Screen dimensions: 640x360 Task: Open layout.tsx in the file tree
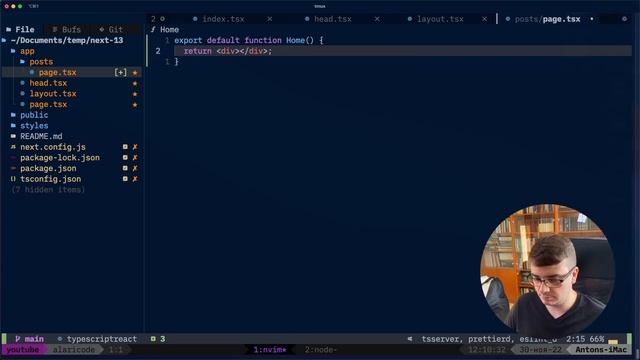(53, 93)
